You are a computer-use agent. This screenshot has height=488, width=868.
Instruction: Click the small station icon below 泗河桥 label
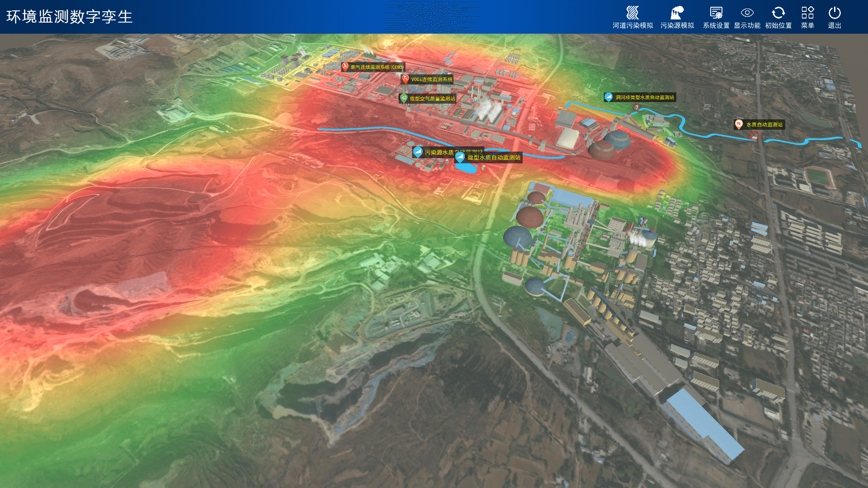coord(637,108)
